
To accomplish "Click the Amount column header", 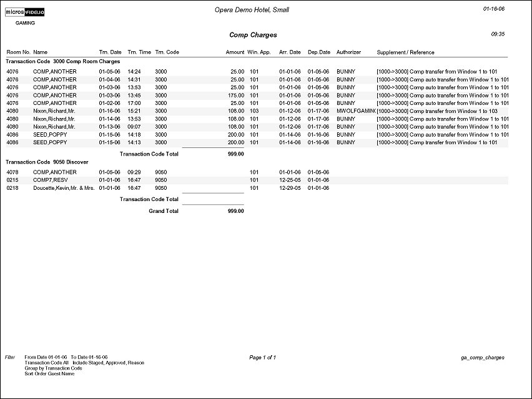I will pos(235,52).
